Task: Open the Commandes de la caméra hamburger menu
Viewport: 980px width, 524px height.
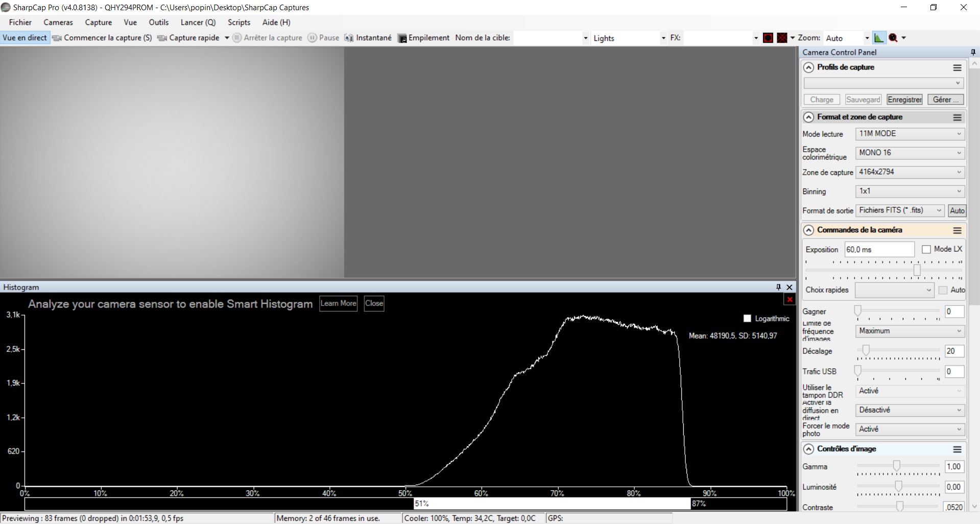Action: (x=957, y=230)
